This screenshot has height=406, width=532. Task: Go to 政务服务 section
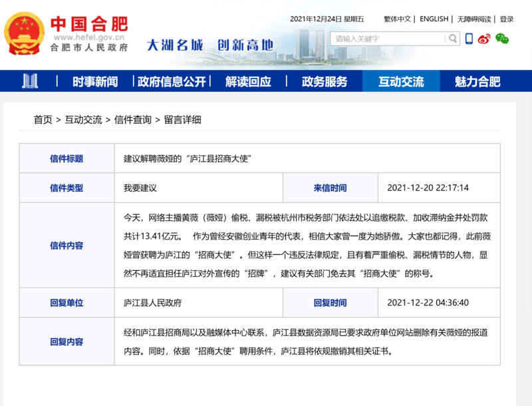(x=325, y=82)
